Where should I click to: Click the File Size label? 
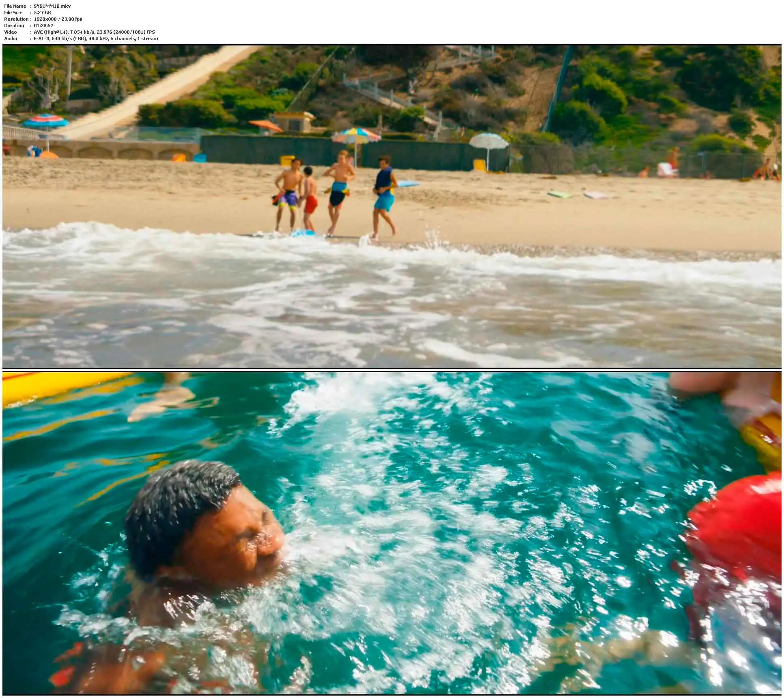click(13, 13)
